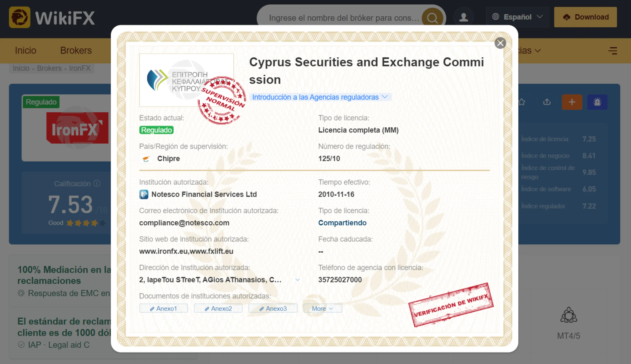
Task: Open the Español language dropdown
Action: 517,17
